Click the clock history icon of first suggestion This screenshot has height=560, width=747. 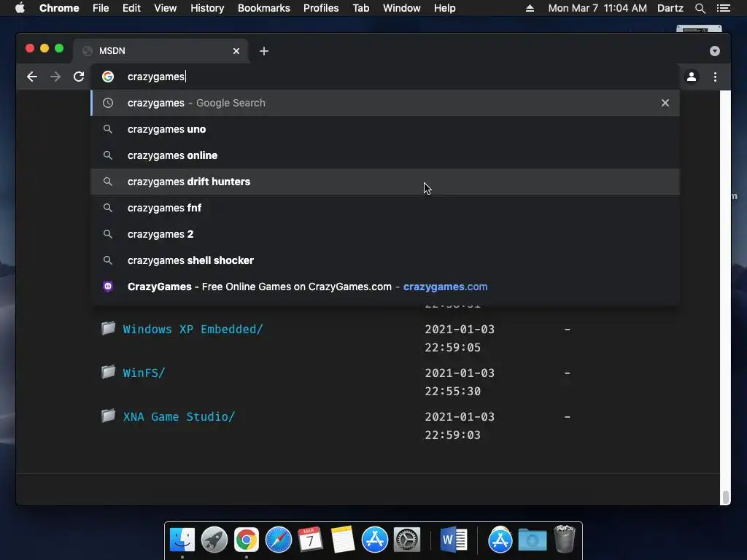coord(108,103)
